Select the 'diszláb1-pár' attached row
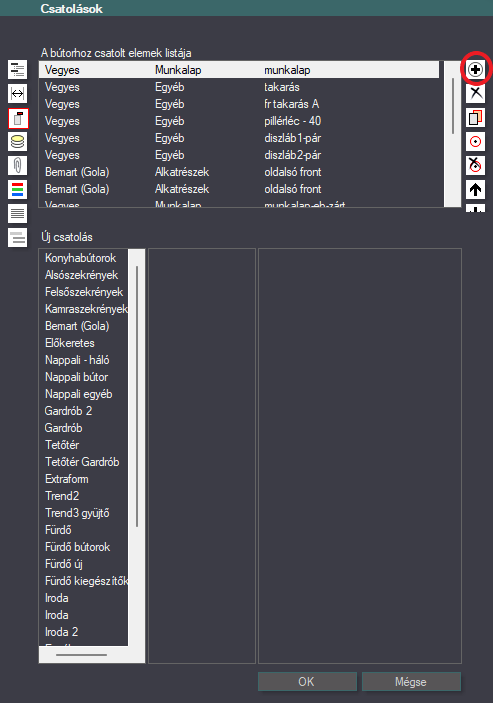Image resolution: width=493 pixels, height=703 pixels. [239, 138]
